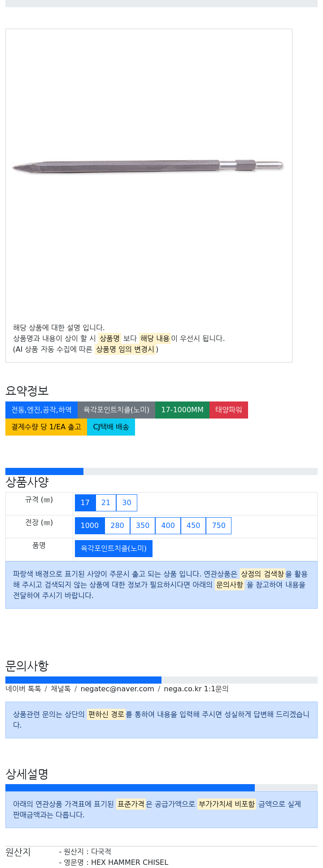The width and height of the screenshot is (323, 868).
Task: Click the gray 육각포인트치즐(노미) summary tag
Action: tap(117, 410)
